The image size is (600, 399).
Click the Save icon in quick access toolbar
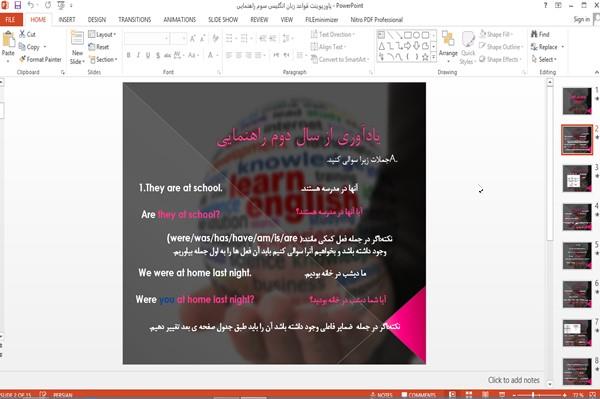tap(18, 5)
